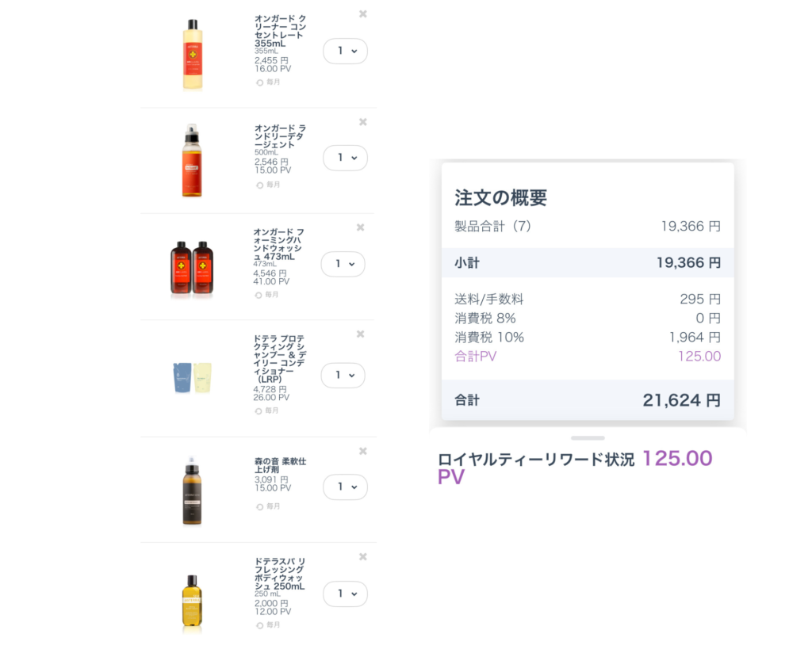Viewport: 812px width, 649px height.
Task: Remove 森の音 柔軟仕上げ剤 from cart
Action: (363, 452)
